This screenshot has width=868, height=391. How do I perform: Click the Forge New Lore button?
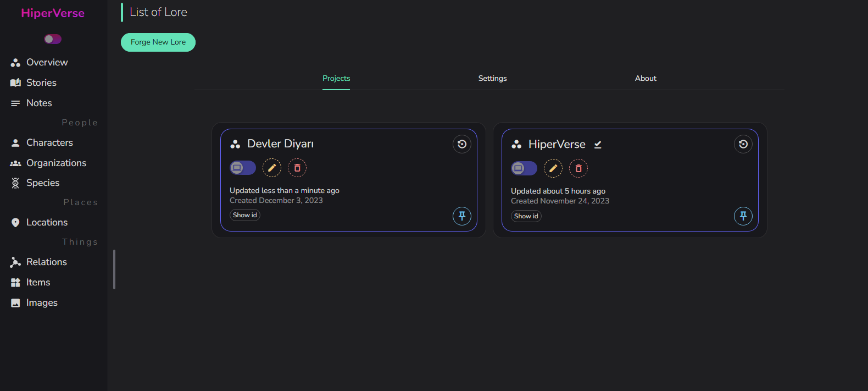(158, 42)
